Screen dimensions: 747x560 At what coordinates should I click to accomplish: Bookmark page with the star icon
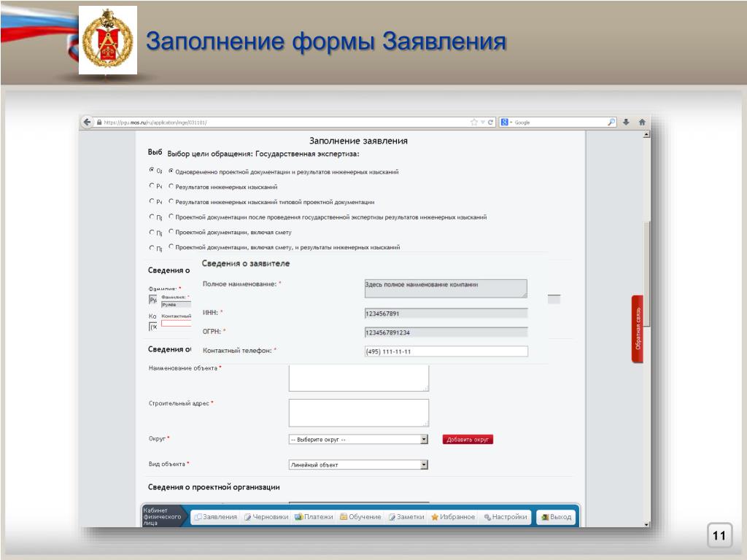point(474,122)
